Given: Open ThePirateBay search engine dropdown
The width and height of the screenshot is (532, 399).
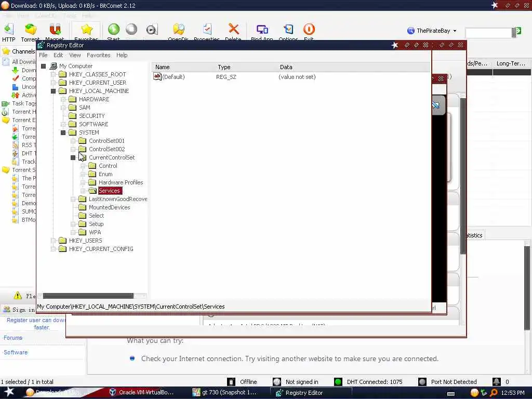Looking at the screenshot, I should point(455,31).
